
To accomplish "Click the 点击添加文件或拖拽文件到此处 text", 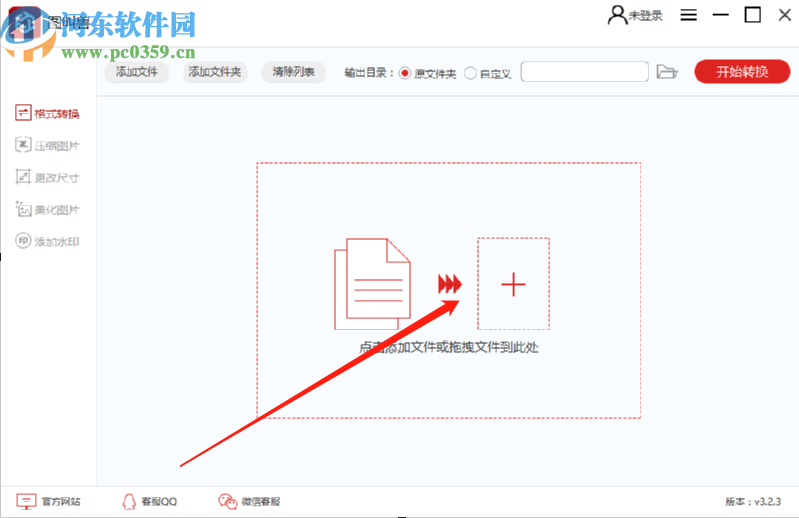I will [448, 347].
